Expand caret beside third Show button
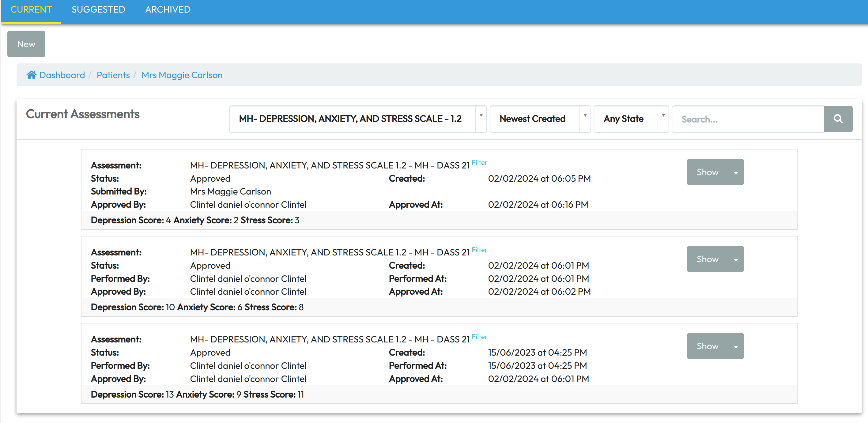The image size is (868, 423). click(x=736, y=346)
